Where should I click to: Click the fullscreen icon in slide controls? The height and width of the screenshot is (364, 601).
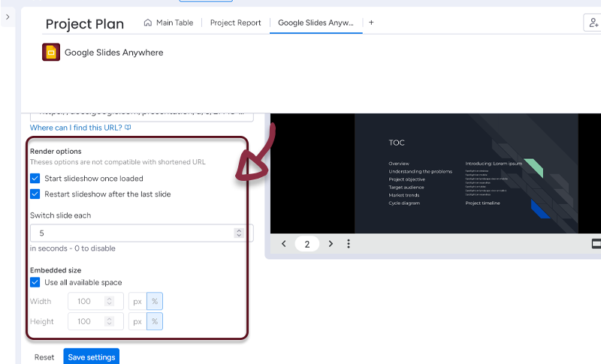tap(596, 244)
